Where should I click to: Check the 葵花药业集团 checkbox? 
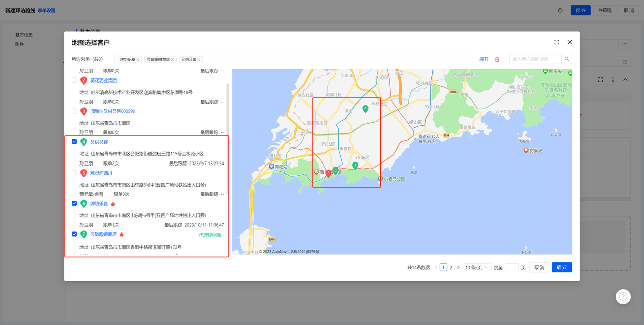(74, 80)
